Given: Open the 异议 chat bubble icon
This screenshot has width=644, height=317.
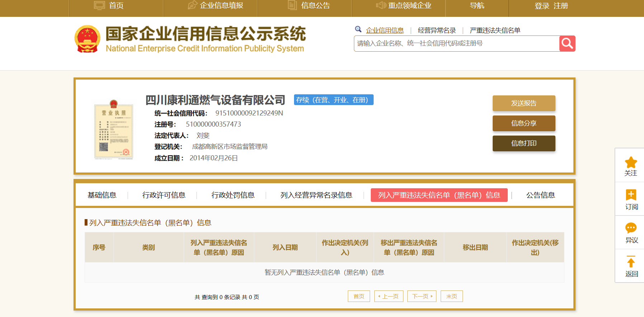Looking at the screenshot, I should [631, 228].
